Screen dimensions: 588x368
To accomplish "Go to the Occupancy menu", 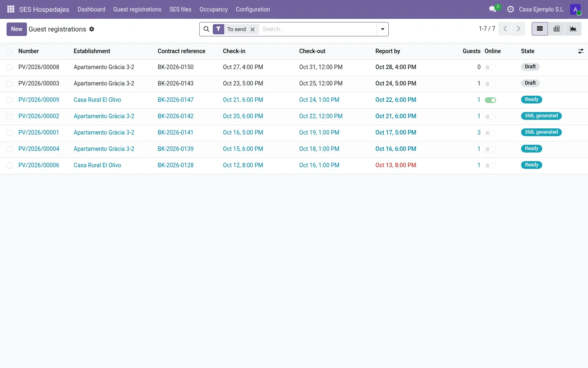I will (x=214, y=9).
